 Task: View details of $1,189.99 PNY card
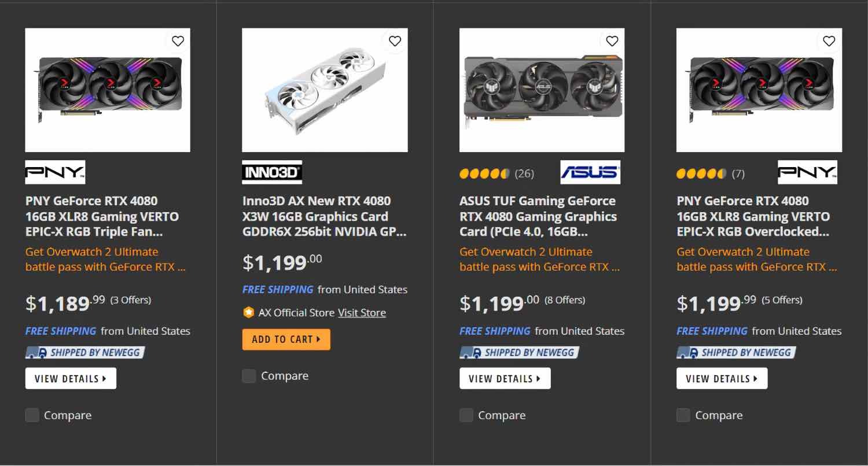[71, 379]
